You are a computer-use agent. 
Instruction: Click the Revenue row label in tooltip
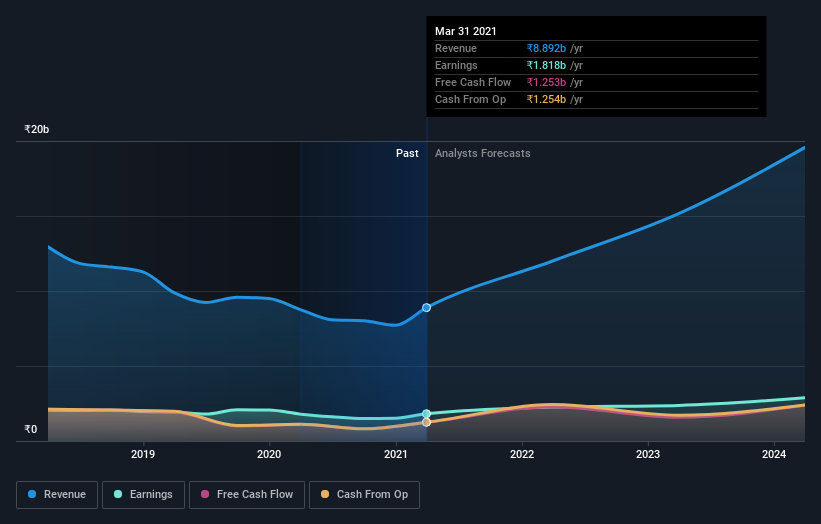click(456, 48)
